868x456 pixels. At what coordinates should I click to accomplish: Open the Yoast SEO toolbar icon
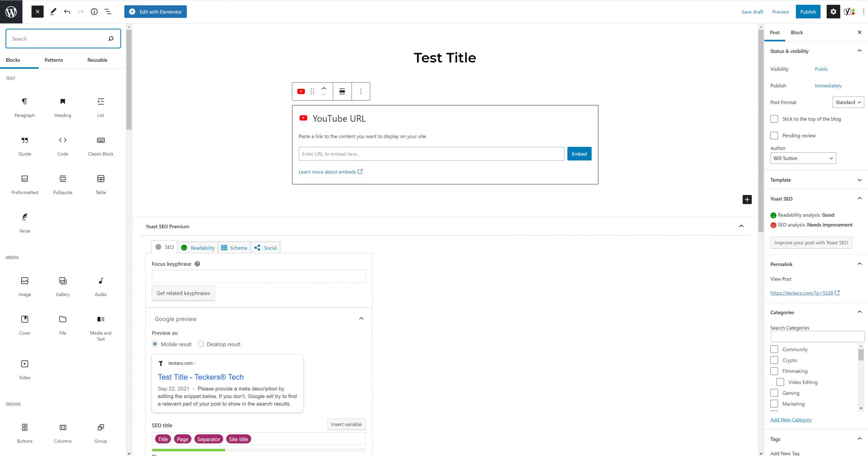pyautogui.click(x=849, y=12)
